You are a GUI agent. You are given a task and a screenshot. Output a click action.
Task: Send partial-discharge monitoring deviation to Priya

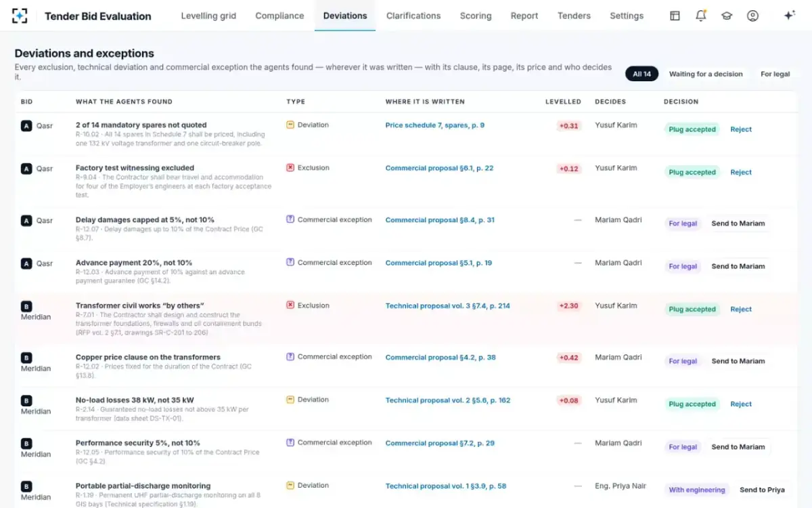click(762, 490)
